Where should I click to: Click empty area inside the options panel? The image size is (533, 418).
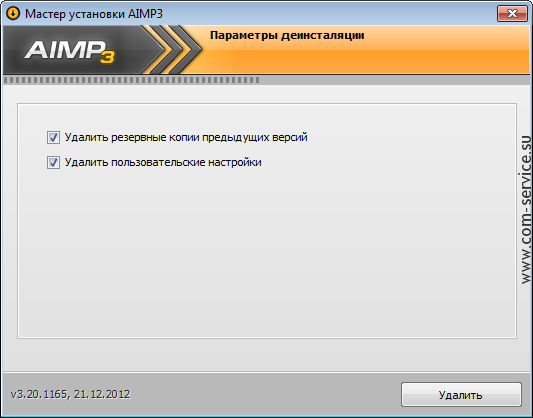(267, 251)
